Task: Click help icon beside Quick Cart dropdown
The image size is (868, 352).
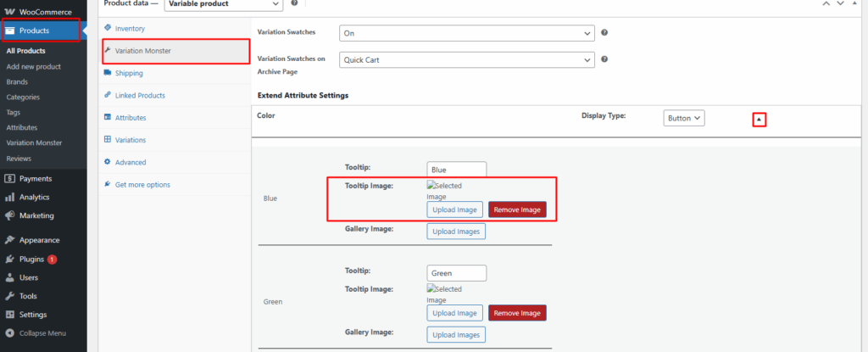Action: tap(604, 59)
